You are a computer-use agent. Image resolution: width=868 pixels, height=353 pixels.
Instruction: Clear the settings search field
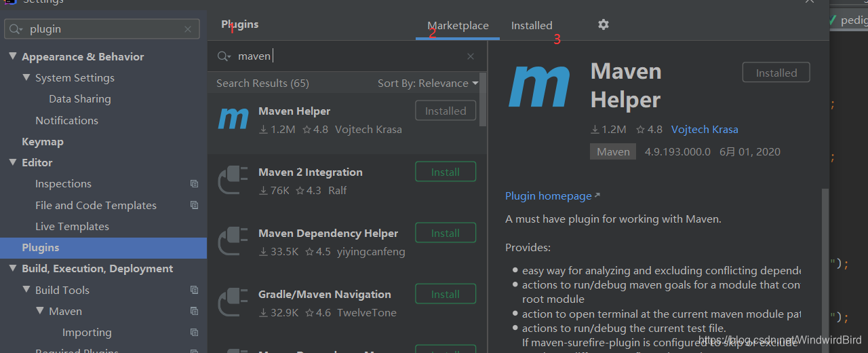coord(188,29)
